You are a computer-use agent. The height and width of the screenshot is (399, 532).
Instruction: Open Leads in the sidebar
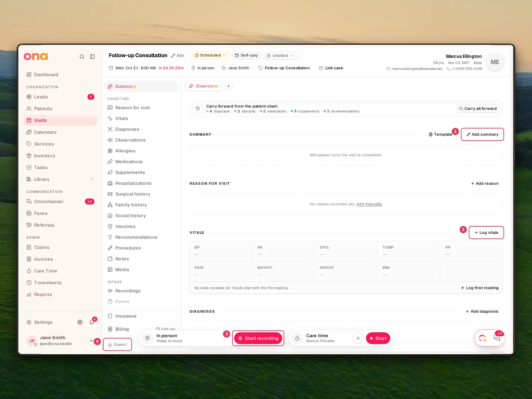coord(60,97)
